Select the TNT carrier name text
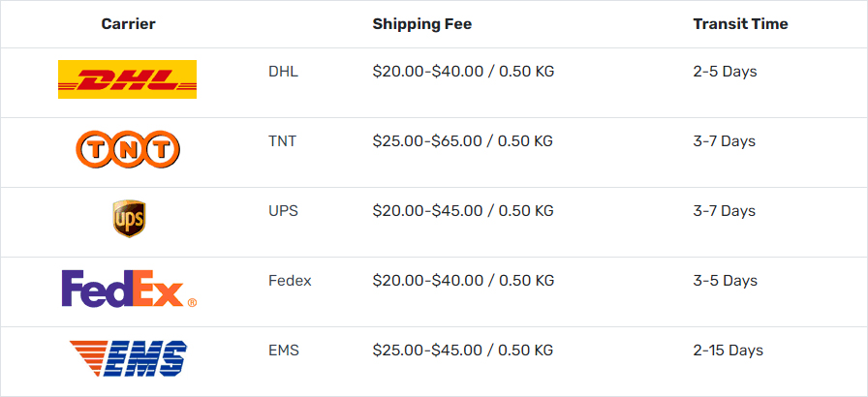The image size is (868, 397). click(x=282, y=141)
